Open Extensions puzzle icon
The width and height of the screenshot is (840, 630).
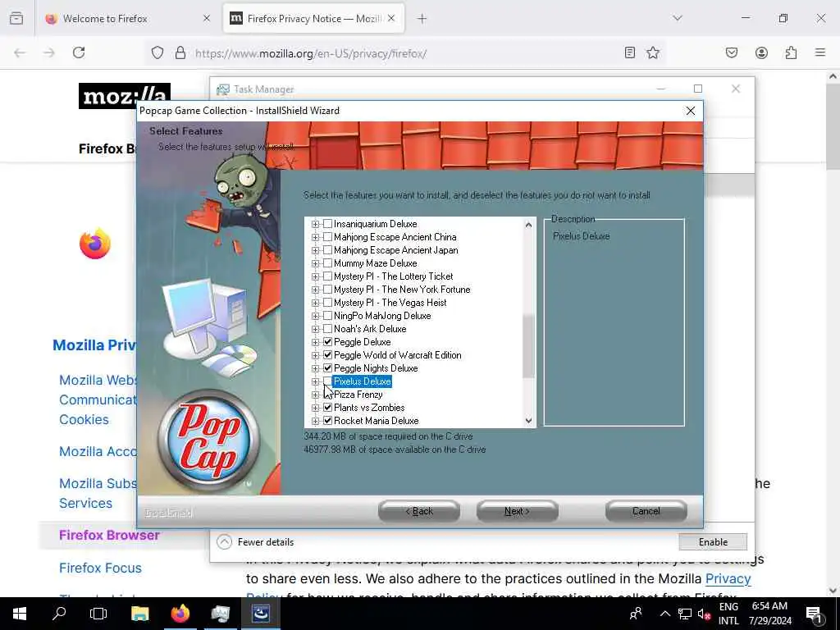pos(791,52)
